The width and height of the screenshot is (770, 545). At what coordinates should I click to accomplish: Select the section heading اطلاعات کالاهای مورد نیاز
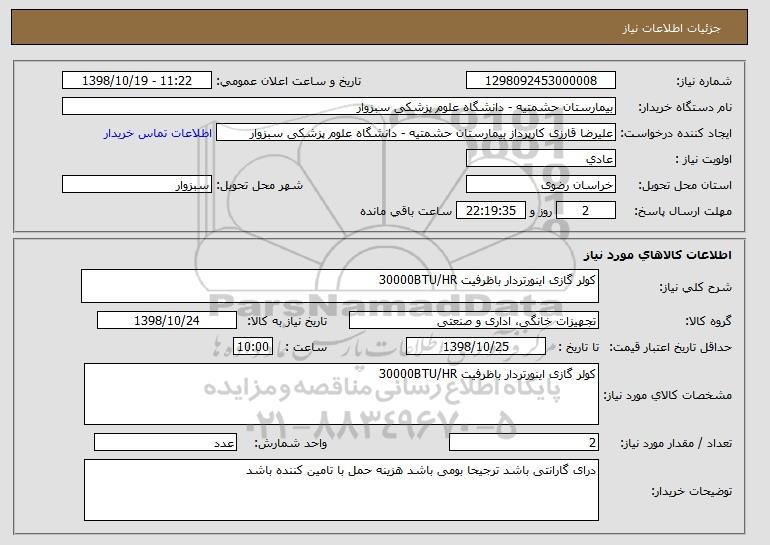(x=658, y=255)
